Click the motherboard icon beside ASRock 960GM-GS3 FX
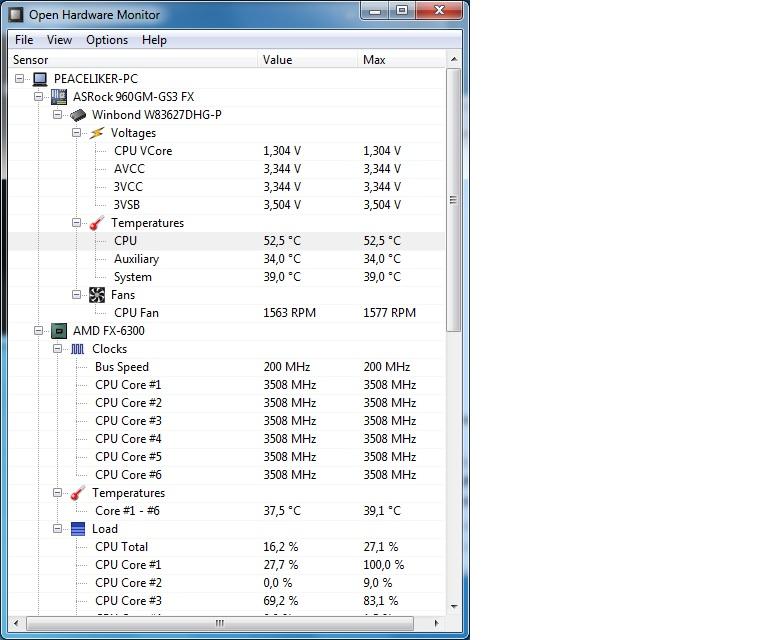Viewport: 768px width, 640px height. (59, 97)
